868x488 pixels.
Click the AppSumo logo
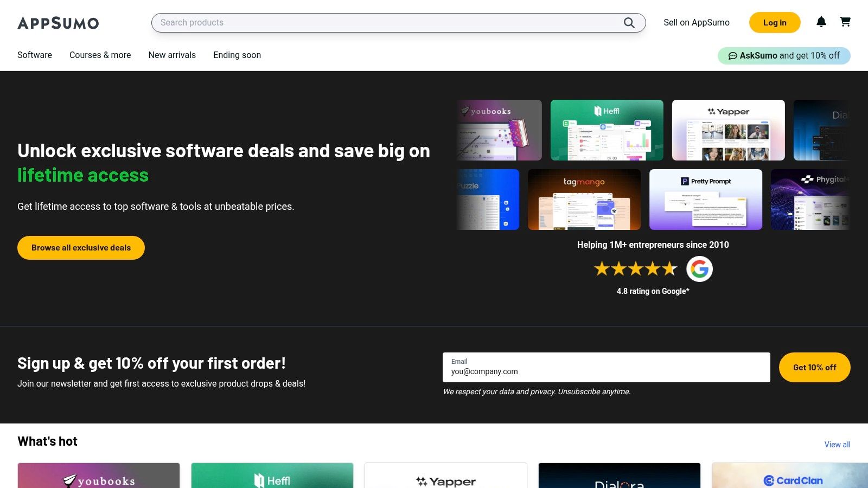58,23
